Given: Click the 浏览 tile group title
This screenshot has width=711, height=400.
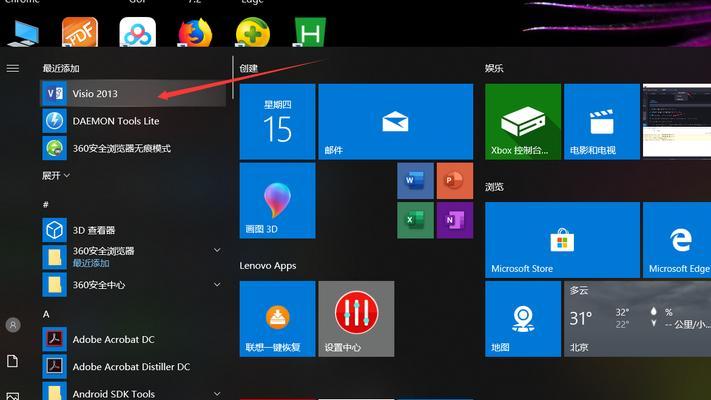Looking at the screenshot, I should point(494,187).
